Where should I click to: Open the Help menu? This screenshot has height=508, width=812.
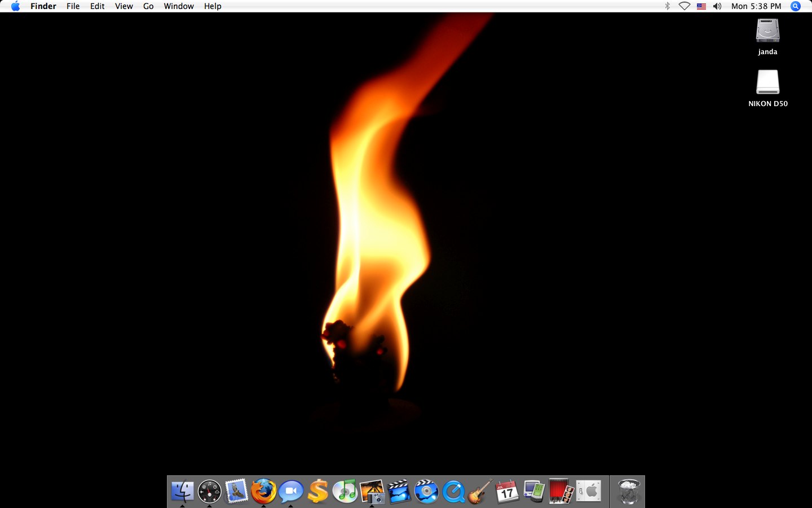[213, 6]
